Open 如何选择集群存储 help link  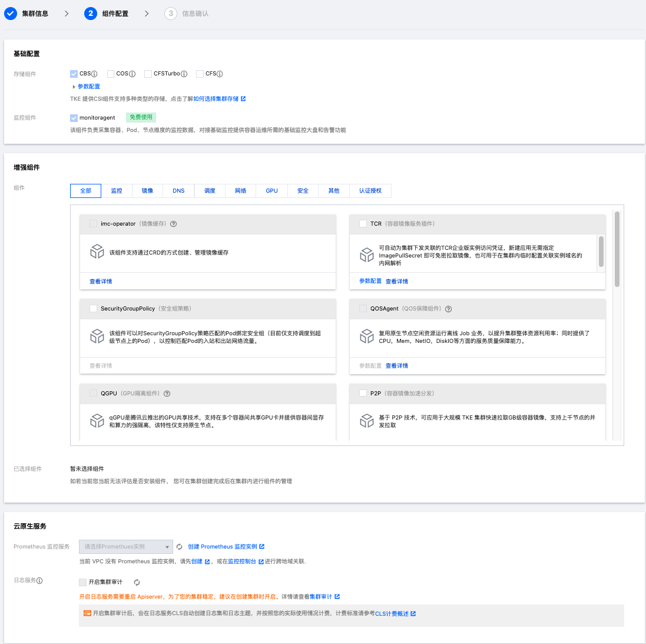click(217, 99)
